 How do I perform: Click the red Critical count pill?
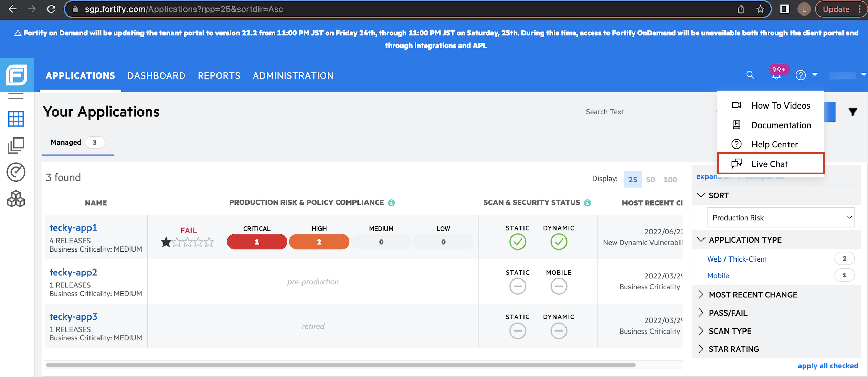click(x=257, y=242)
